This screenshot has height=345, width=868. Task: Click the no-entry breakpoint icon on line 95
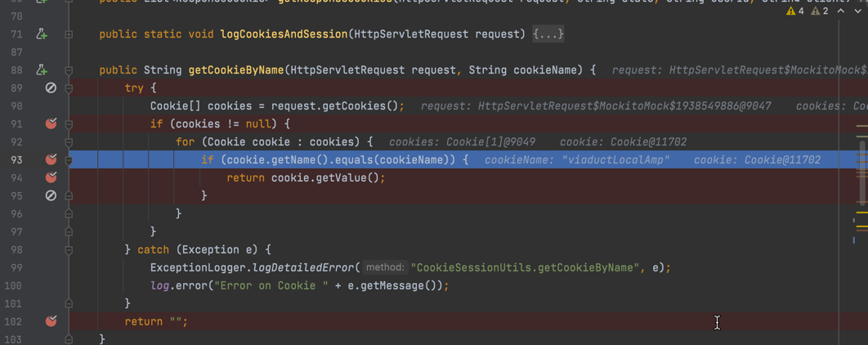[51, 195]
